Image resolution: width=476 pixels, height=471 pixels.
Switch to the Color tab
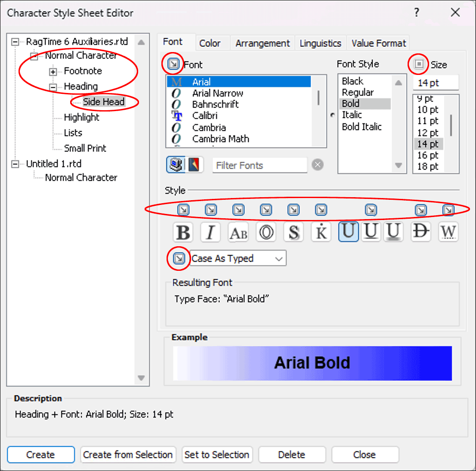[210, 43]
